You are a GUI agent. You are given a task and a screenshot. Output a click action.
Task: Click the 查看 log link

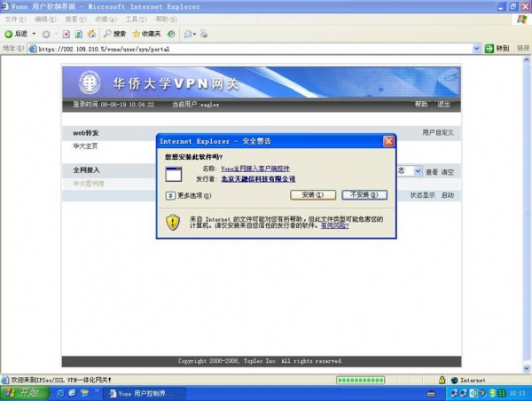pyautogui.click(x=432, y=172)
